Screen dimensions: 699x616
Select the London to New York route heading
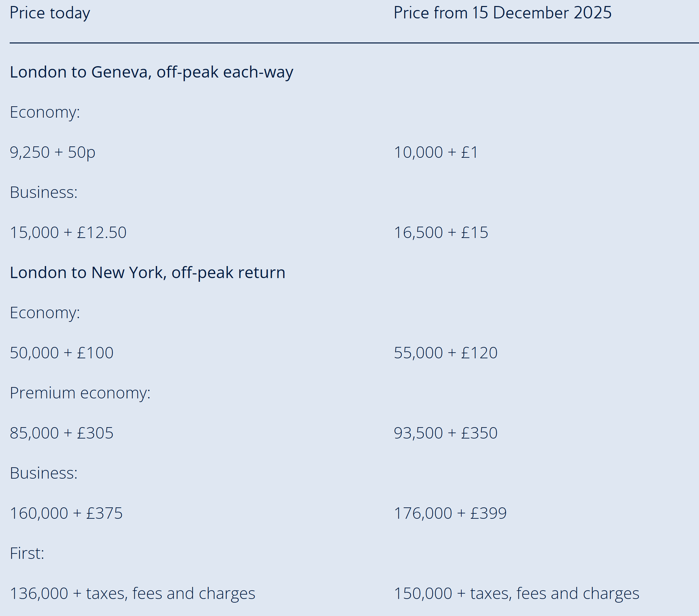click(x=147, y=273)
